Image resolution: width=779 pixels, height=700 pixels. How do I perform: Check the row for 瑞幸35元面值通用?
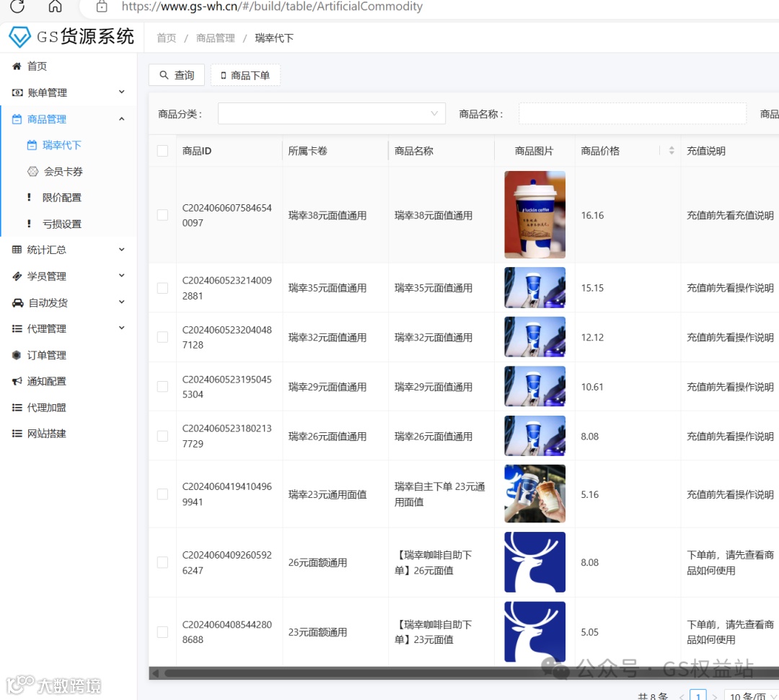pyautogui.click(x=162, y=288)
